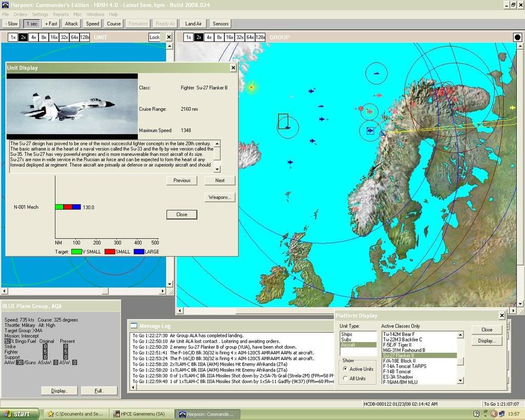Select the blue ship in the northernmost small circle
The image size is (525, 420).
tap(377, 73)
